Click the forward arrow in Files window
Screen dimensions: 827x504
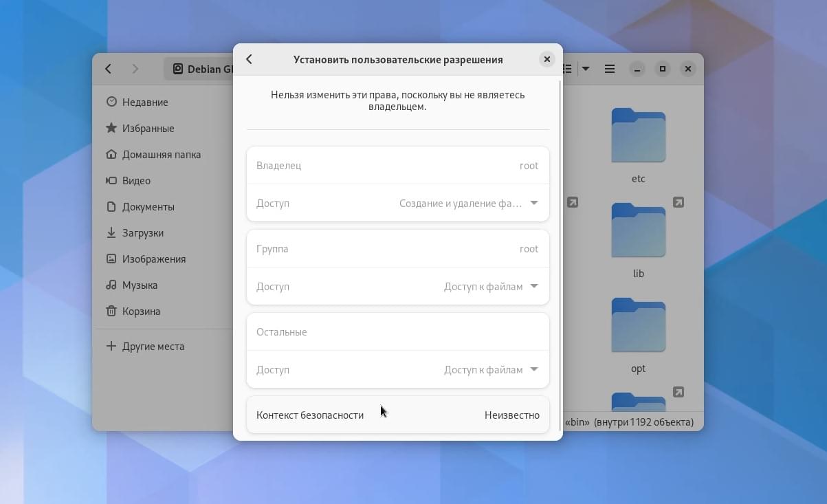tap(135, 69)
